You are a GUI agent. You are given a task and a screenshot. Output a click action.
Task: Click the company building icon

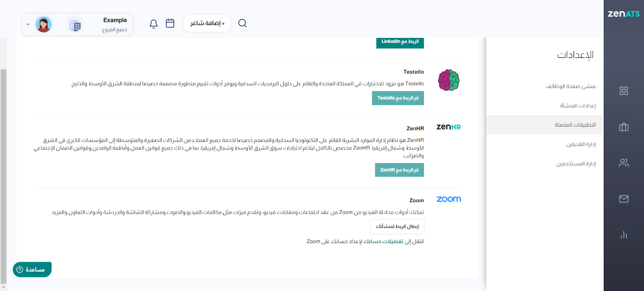coord(75,26)
